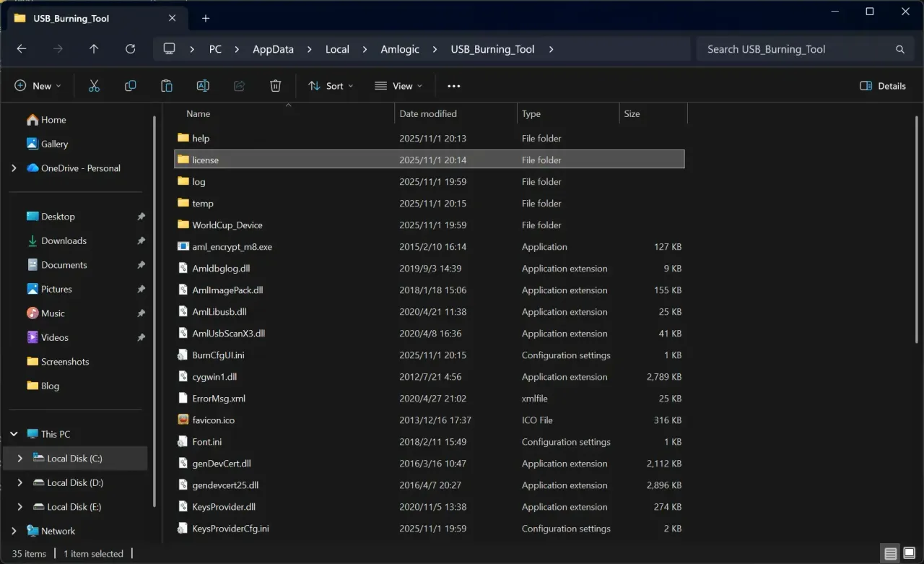Image resolution: width=924 pixels, height=564 pixels.
Task: Click chevron after USB_Burning_Tool in address bar
Action: pyautogui.click(x=552, y=49)
